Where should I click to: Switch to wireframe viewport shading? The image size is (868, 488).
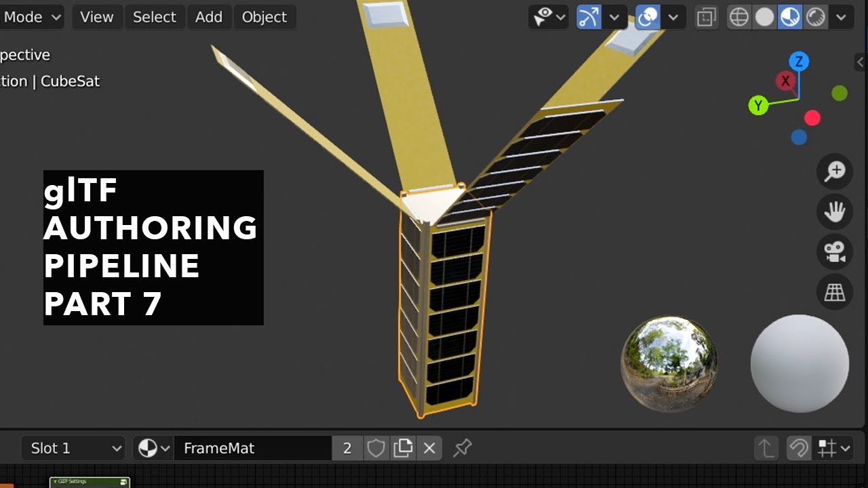point(738,17)
